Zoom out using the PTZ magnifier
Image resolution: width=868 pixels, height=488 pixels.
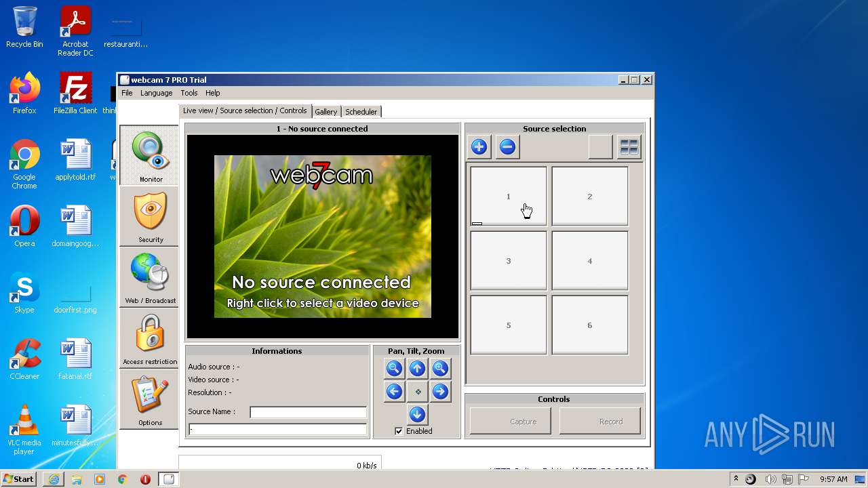(x=394, y=369)
